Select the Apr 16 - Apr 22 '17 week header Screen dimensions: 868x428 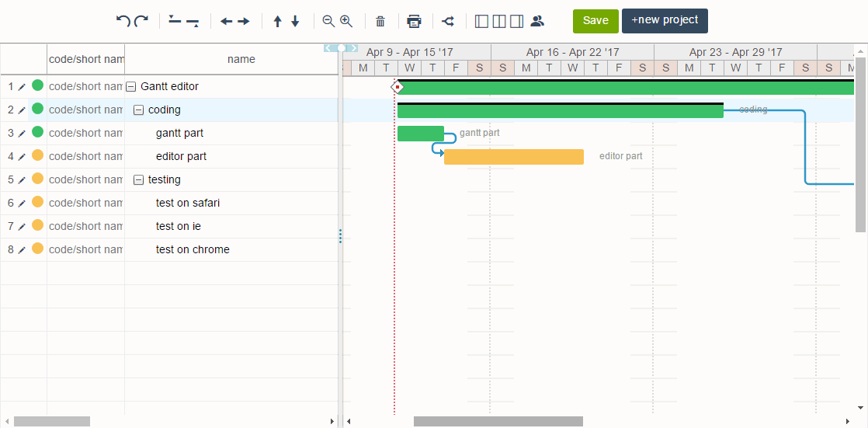click(x=572, y=53)
